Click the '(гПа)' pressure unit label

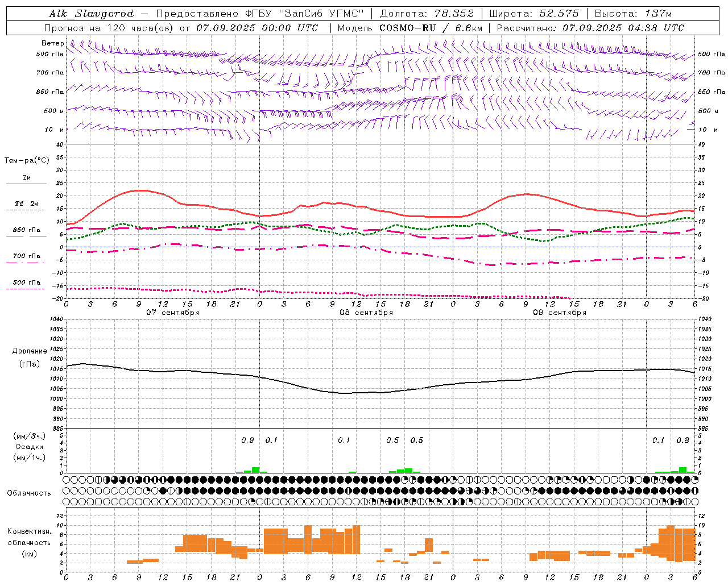[x=30, y=364]
